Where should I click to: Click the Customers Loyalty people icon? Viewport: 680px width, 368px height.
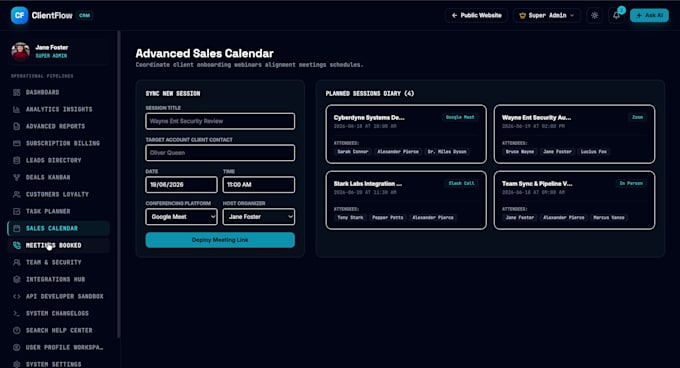pyautogui.click(x=16, y=194)
